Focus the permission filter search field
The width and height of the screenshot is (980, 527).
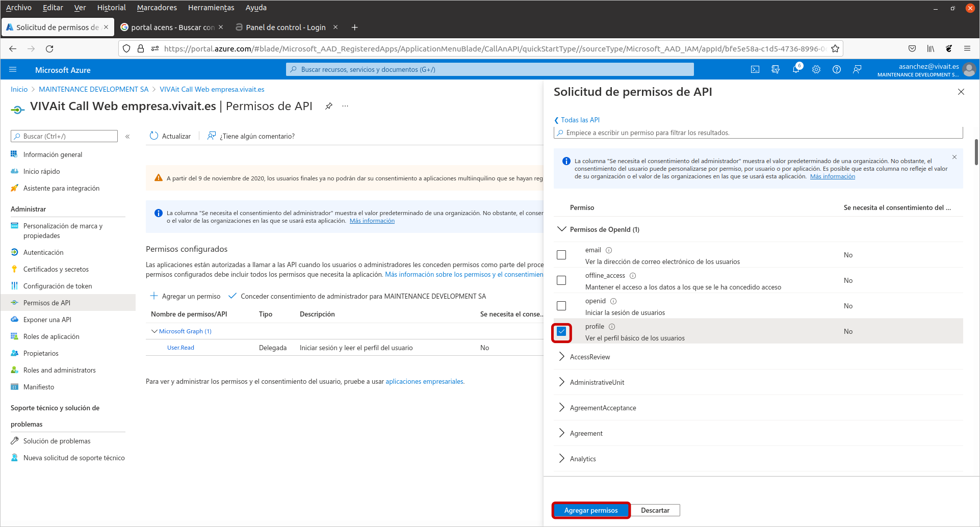click(760, 133)
